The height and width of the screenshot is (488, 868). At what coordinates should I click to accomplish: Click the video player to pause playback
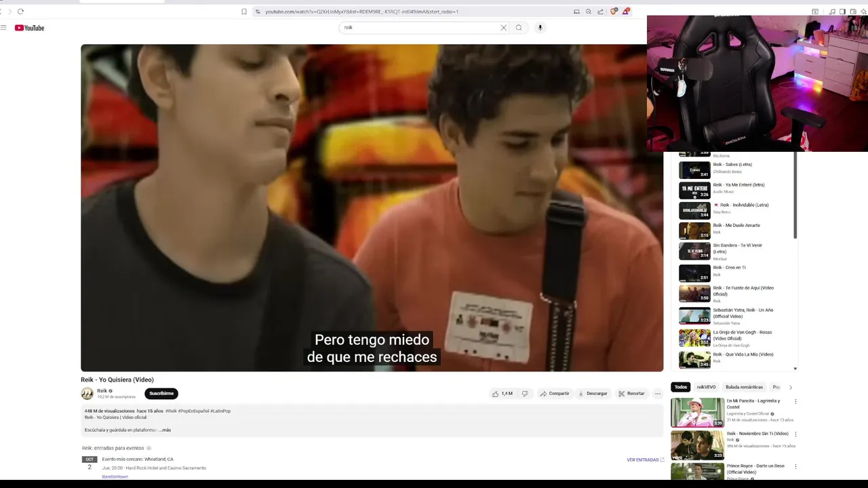point(372,208)
